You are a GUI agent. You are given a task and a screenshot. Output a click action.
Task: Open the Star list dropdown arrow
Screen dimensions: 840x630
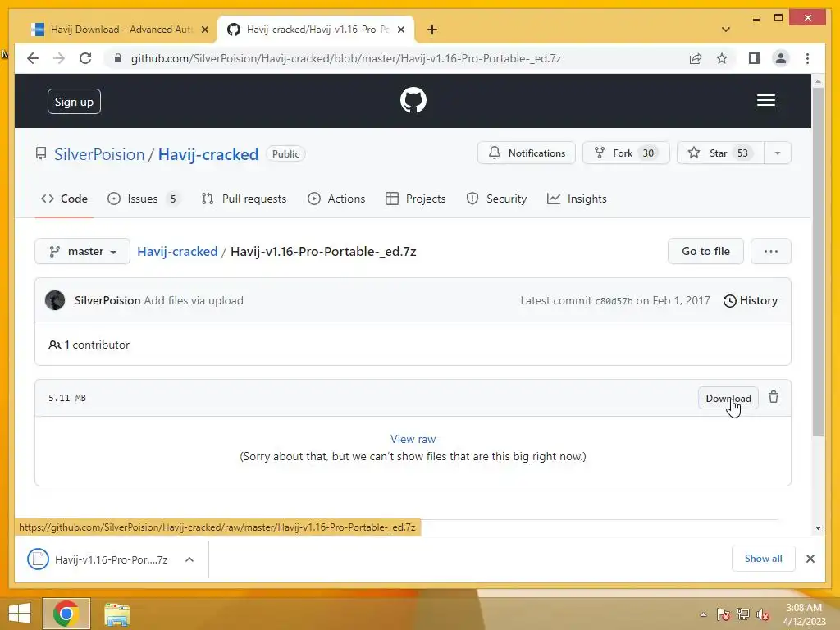(778, 153)
